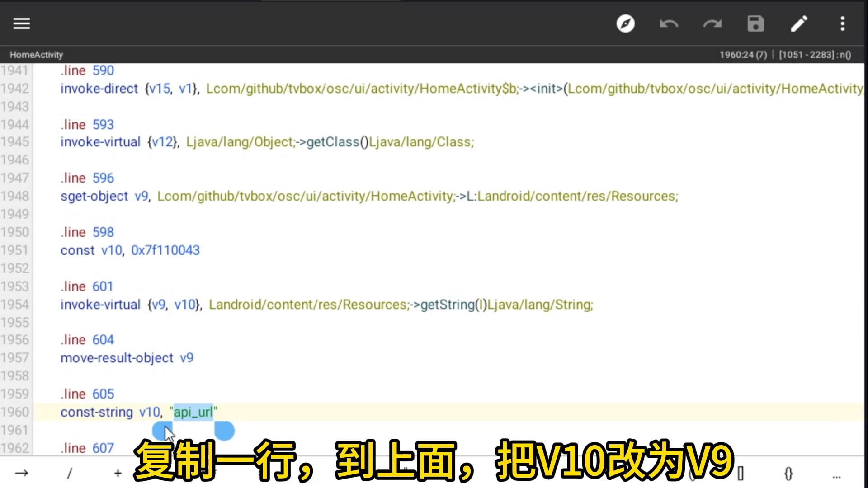Tap .line 593 directive
The width and height of the screenshot is (868, 488).
pos(87,124)
